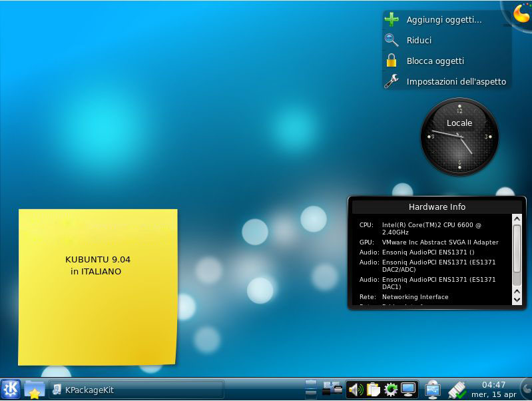Screen dimensions: 532x401
Task: Click the yellow padlock icon
Action: [x=392, y=61]
